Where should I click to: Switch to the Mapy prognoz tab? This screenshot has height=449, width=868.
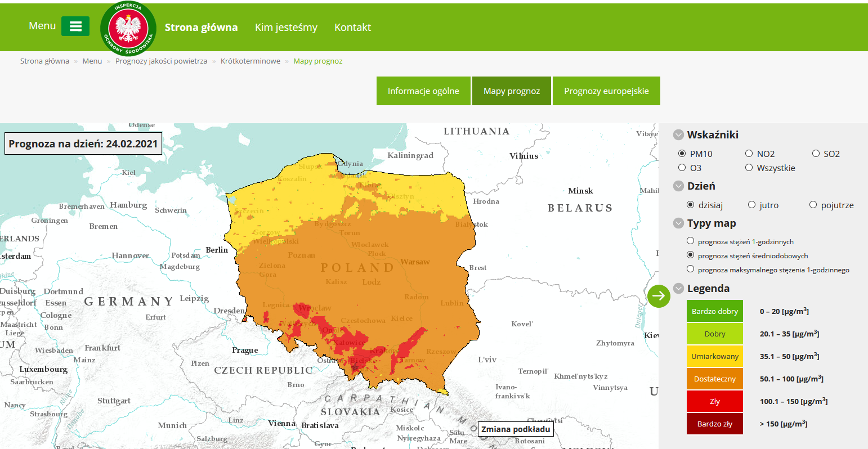(x=512, y=91)
